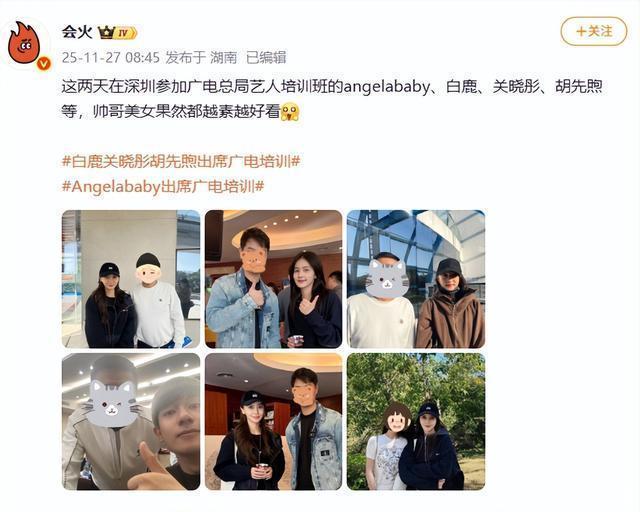Open photo of woman holding cup beside denim jacket
The image size is (640, 512).
tap(273, 422)
